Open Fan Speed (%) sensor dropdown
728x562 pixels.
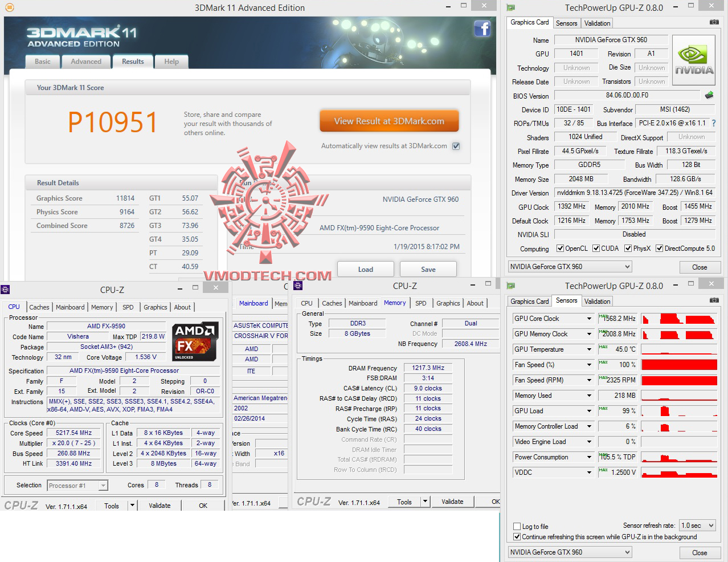coord(590,365)
